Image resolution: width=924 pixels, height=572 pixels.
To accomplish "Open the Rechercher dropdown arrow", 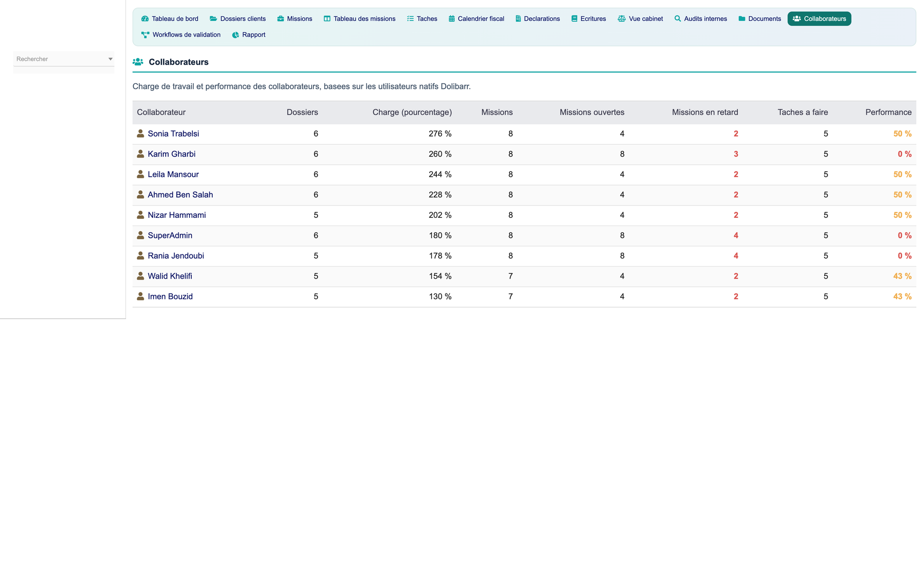I will 110,59.
